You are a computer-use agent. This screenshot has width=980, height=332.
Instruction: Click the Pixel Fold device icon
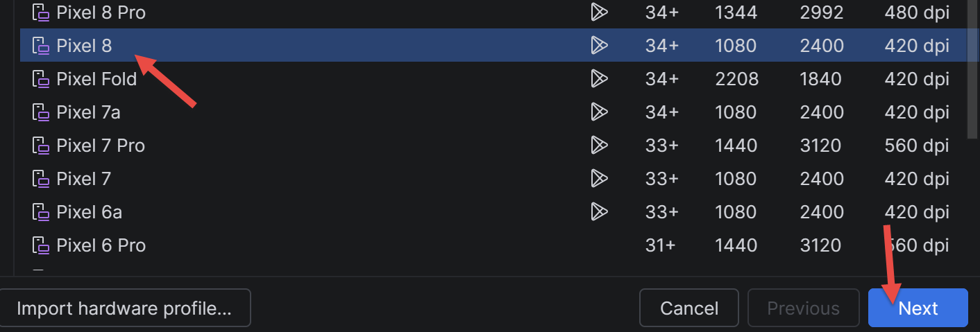click(x=42, y=79)
